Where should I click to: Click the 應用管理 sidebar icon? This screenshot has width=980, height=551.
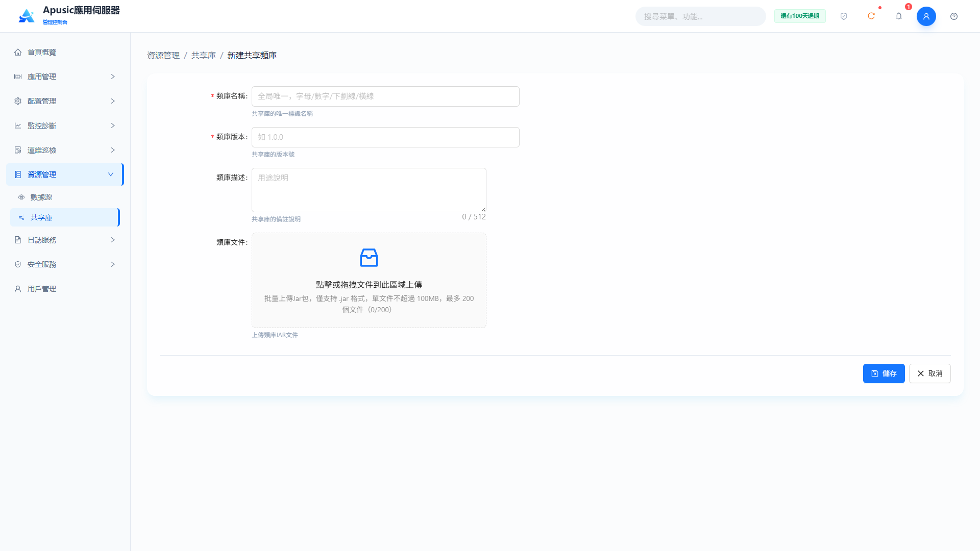click(18, 77)
